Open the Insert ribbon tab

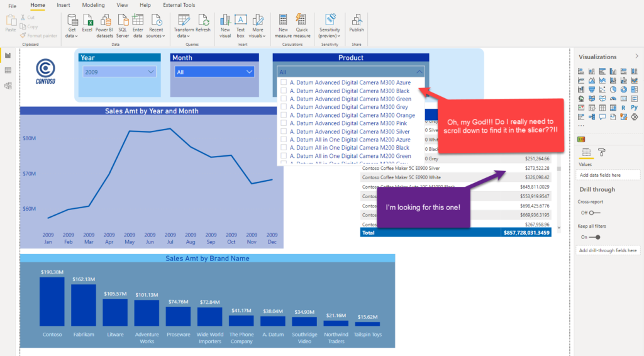64,5
